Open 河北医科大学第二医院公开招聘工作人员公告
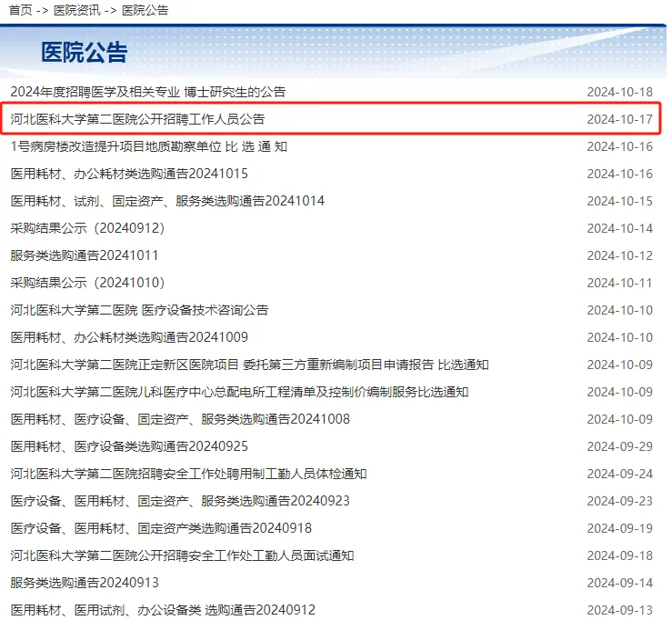The image size is (672, 620). tap(137, 119)
